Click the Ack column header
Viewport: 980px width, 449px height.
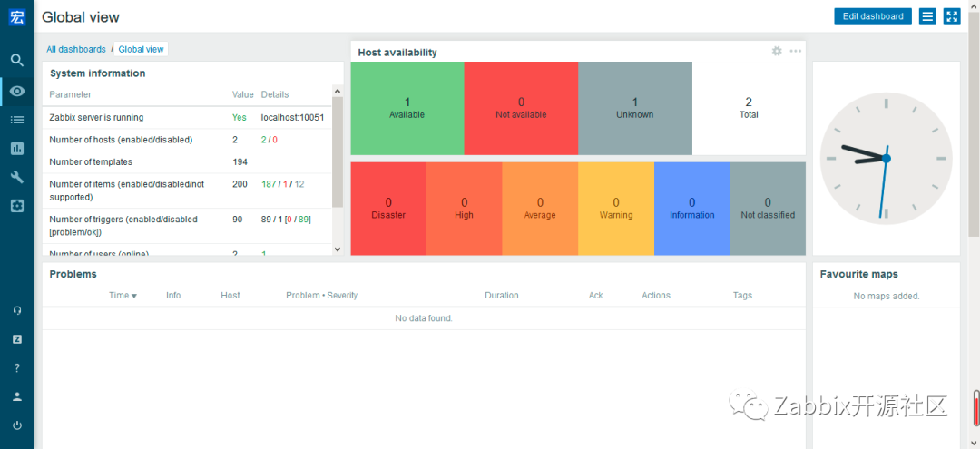click(x=595, y=296)
